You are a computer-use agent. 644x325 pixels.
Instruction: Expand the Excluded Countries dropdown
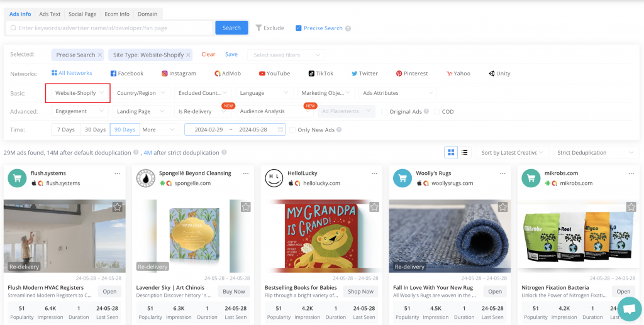click(x=203, y=93)
